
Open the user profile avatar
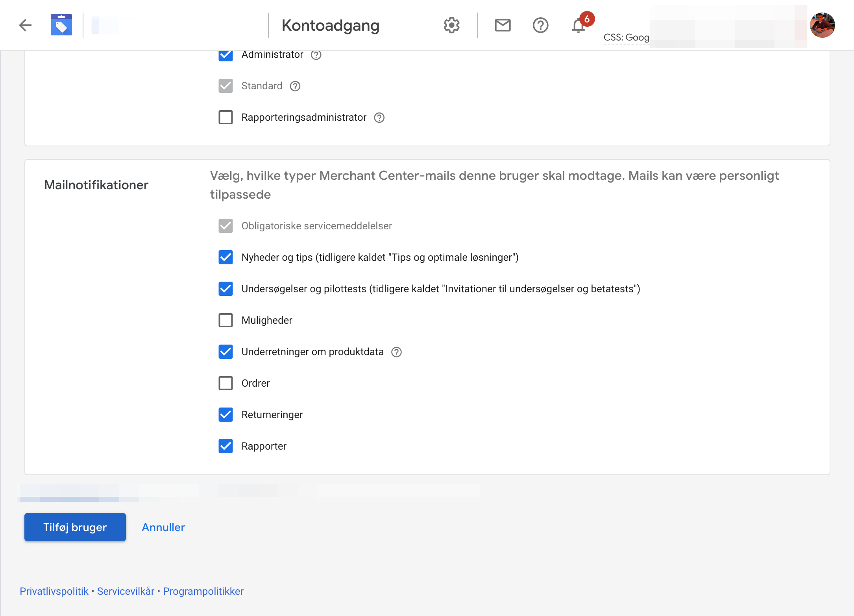(x=822, y=25)
